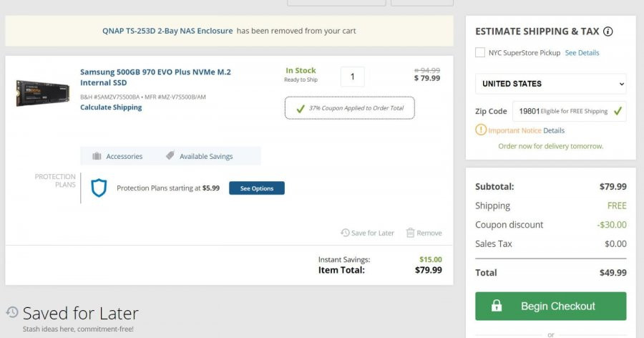Click the Available Savings tag icon

(170, 155)
